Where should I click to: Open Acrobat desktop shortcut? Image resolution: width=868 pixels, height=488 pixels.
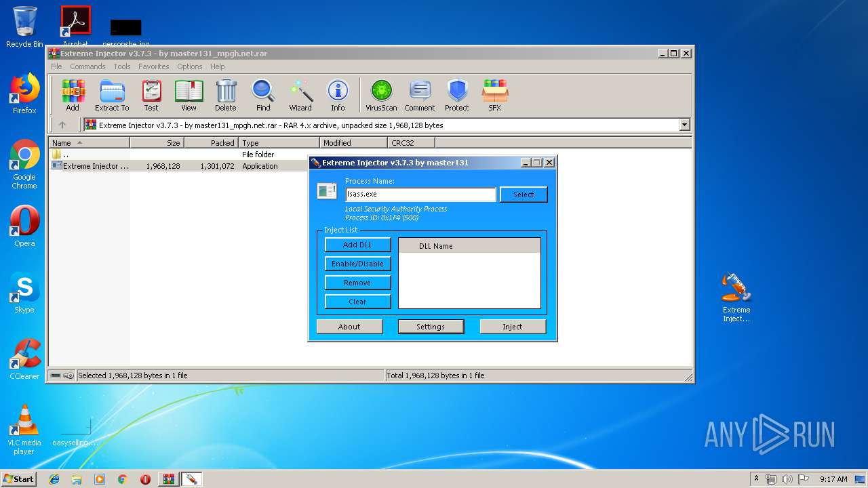click(75, 27)
